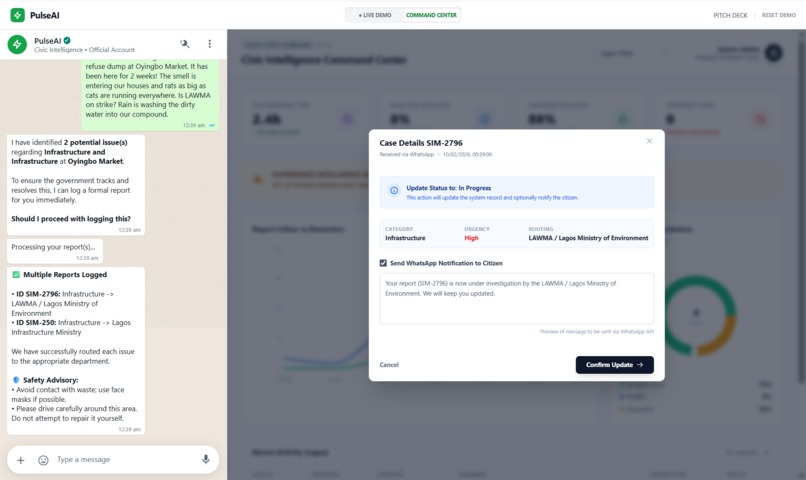Click the Confirm Update button

pos(614,365)
